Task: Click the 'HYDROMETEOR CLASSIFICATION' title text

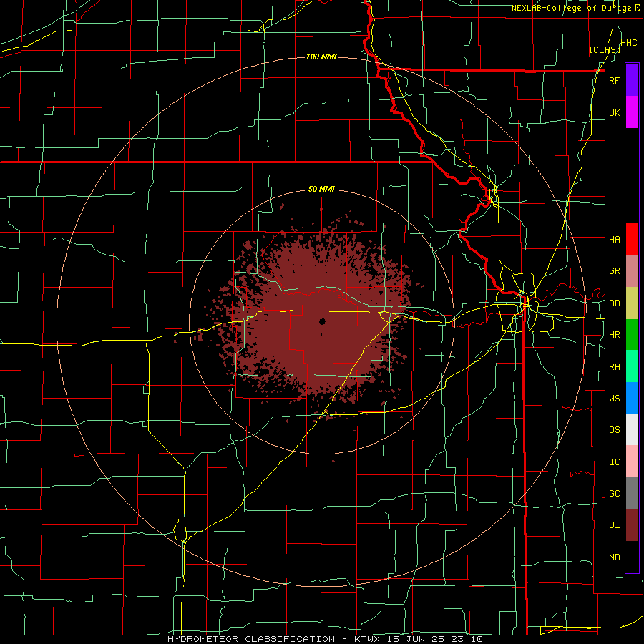Action: (x=251, y=639)
